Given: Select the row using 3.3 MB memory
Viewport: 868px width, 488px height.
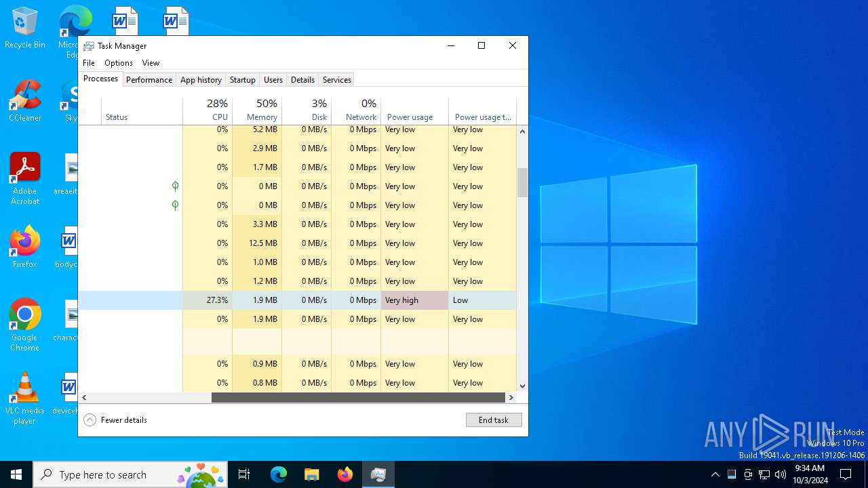Looking at the screenshot, I should (x=298, y=224).
